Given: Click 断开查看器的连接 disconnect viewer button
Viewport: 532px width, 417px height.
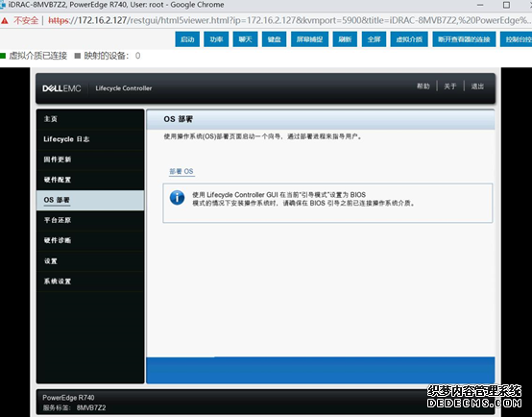Looking at the screenshot, I should pyautogui.click(x=464, y=39).
